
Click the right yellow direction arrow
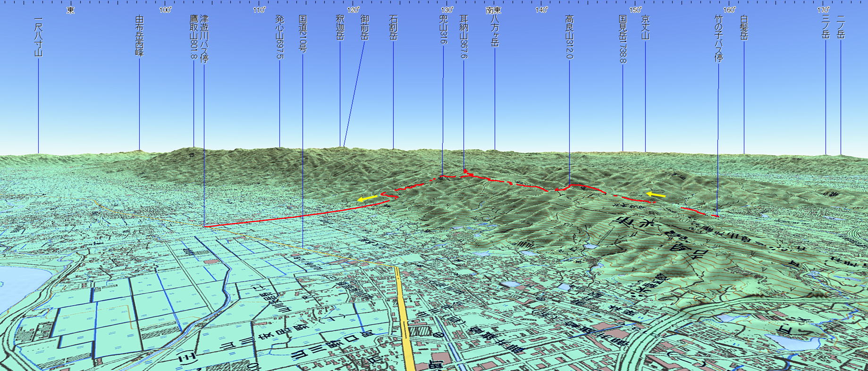coord(656,194)
